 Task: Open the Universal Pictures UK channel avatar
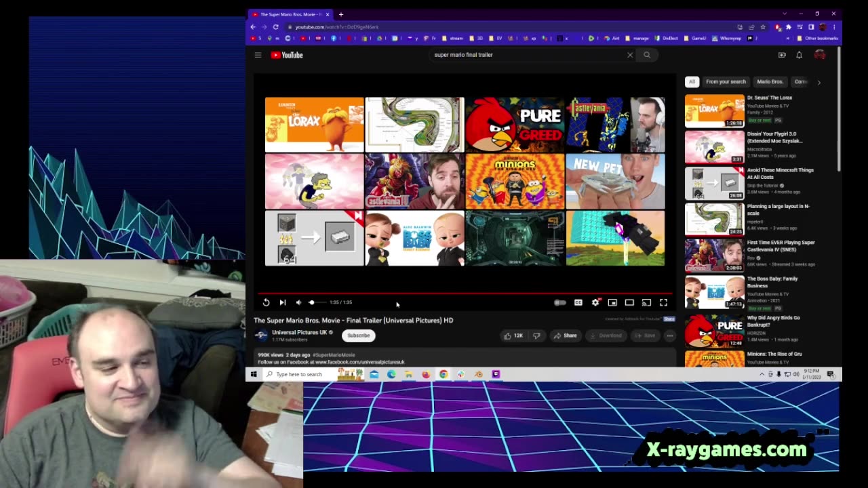[x=260, y=335]
